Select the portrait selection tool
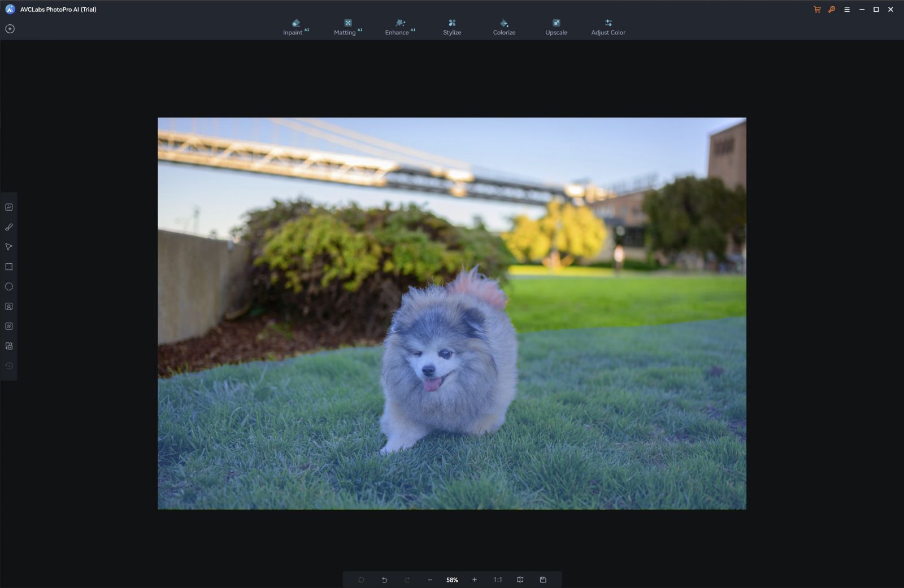Image resolution: width=904 pixels, height=588 pixels. pos(9,306)
